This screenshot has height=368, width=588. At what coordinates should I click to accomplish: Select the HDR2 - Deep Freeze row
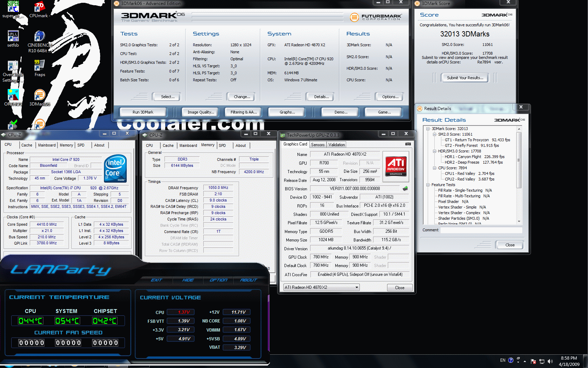coord(474,162)
